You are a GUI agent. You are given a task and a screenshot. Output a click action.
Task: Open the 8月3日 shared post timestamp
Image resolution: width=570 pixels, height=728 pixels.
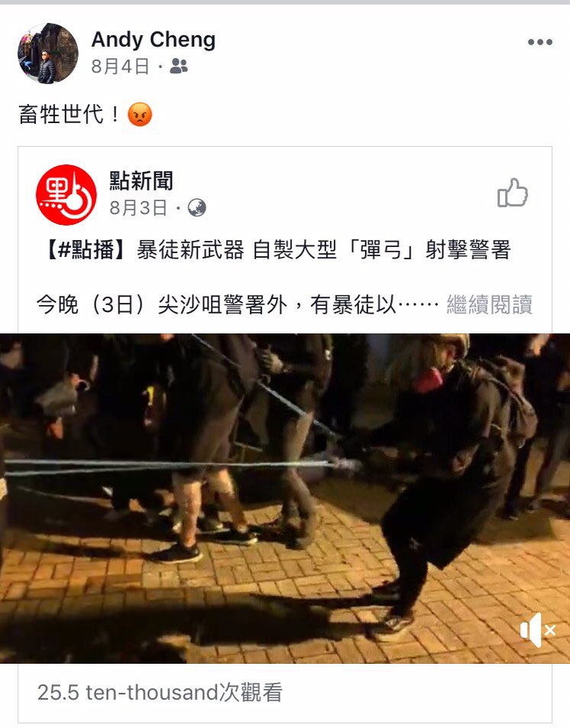pos(138,208)
